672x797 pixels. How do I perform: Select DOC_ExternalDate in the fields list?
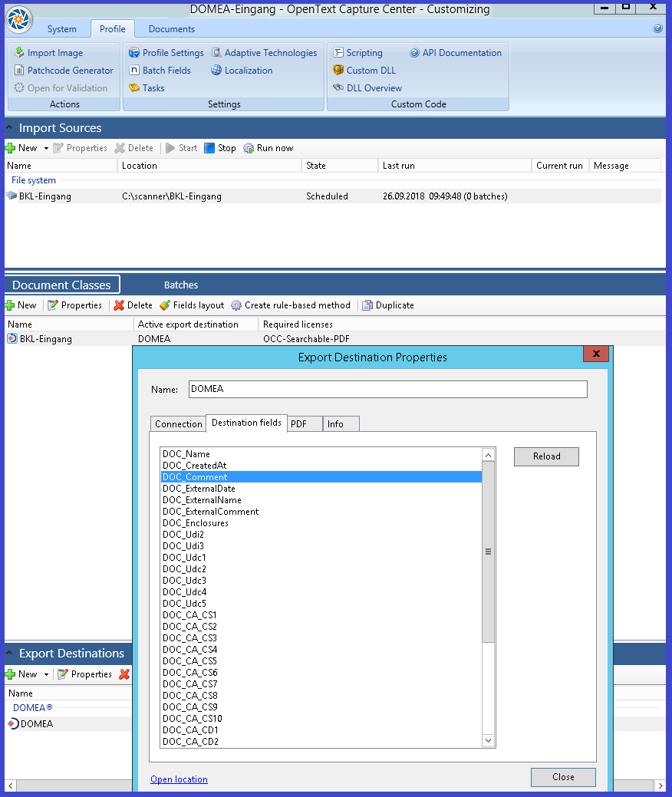199,489
